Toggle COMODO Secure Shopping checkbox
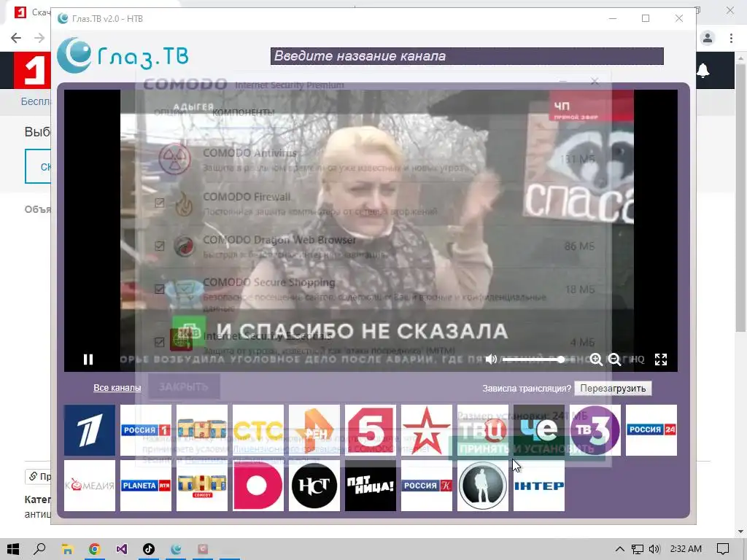 pyautogui.click(x=160, y=289)
